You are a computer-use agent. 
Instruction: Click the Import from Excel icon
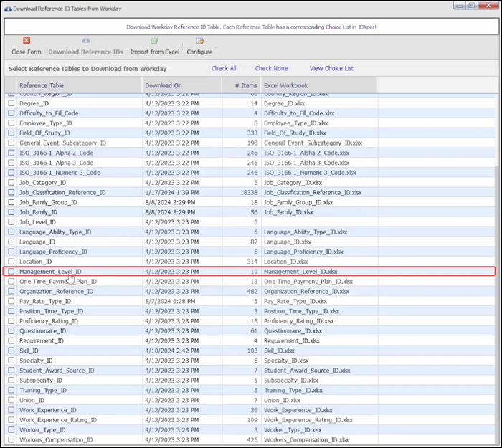[x=155, y=42]
